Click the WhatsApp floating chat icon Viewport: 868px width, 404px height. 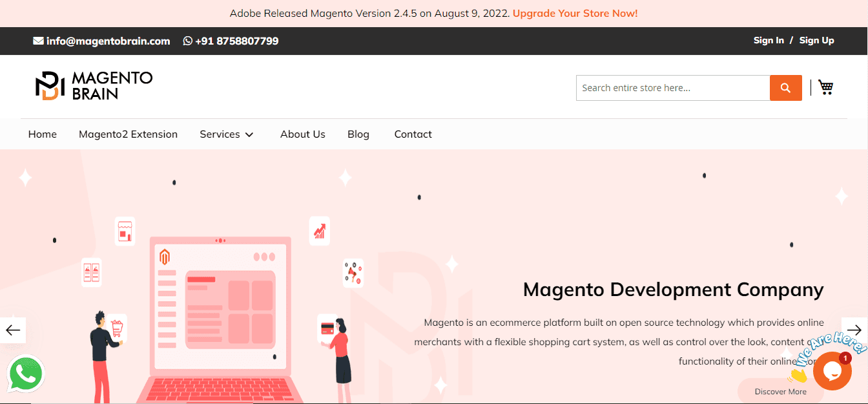click(26, 374)
